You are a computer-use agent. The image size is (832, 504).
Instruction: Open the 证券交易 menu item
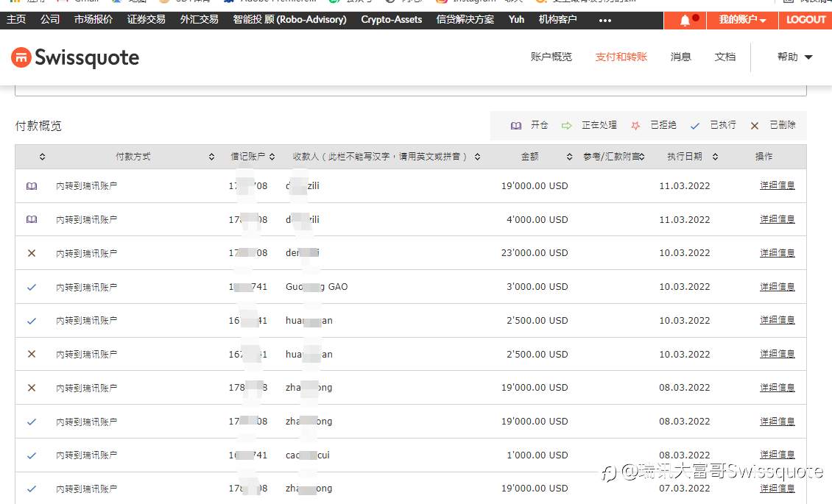click(147, 20)
